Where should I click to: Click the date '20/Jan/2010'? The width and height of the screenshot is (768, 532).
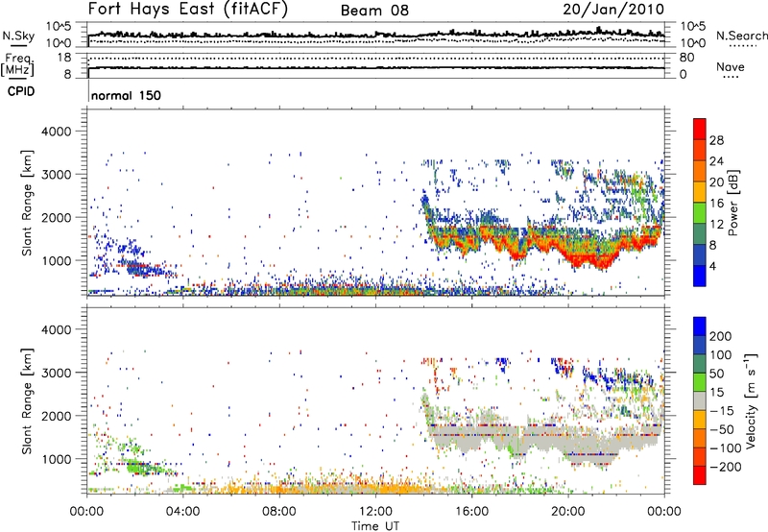tap(613, 10)
